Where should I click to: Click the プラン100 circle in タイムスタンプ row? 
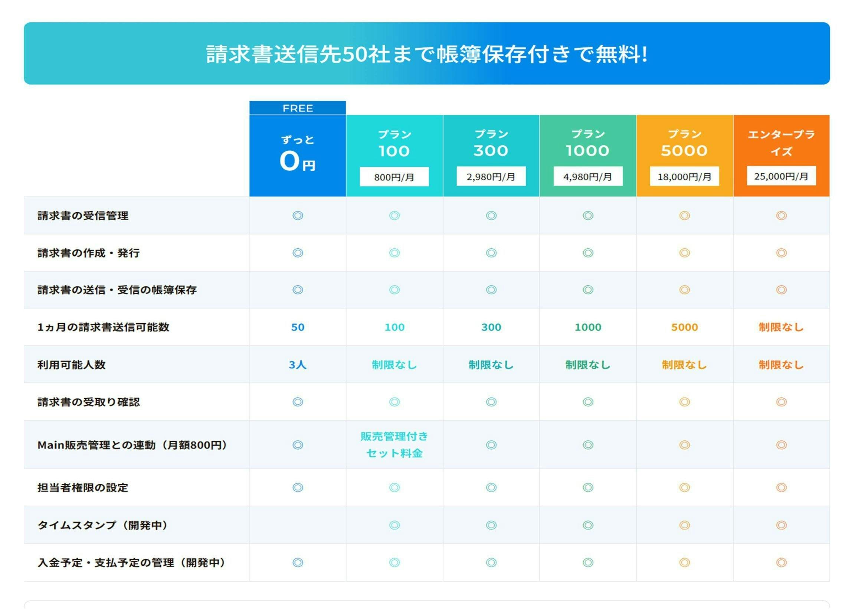coord(394,525)
